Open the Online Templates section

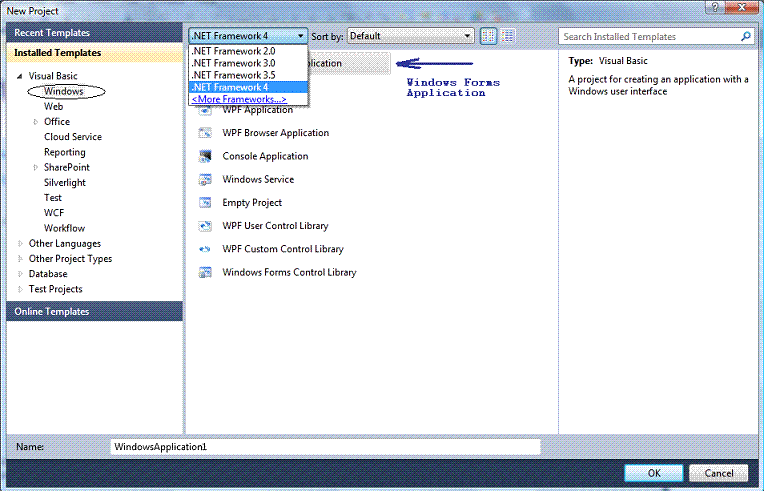95,311
